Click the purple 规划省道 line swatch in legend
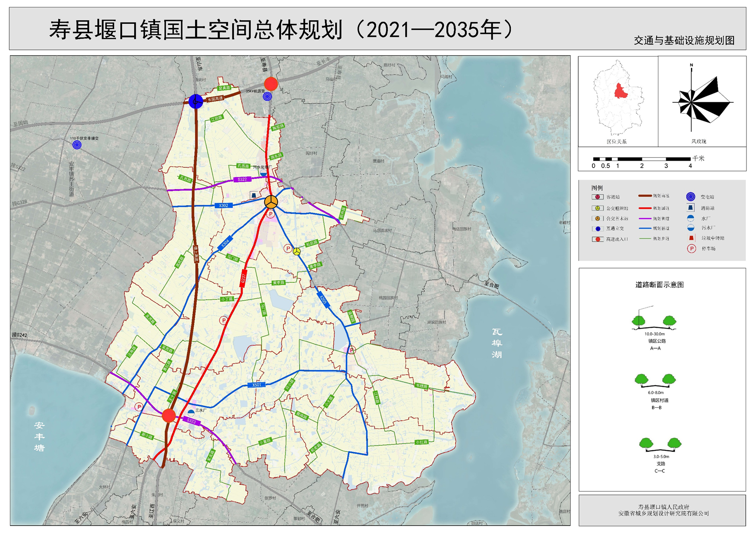Viewport: 756px width, 535px height. pyautogui.click(x=645, y=218)
